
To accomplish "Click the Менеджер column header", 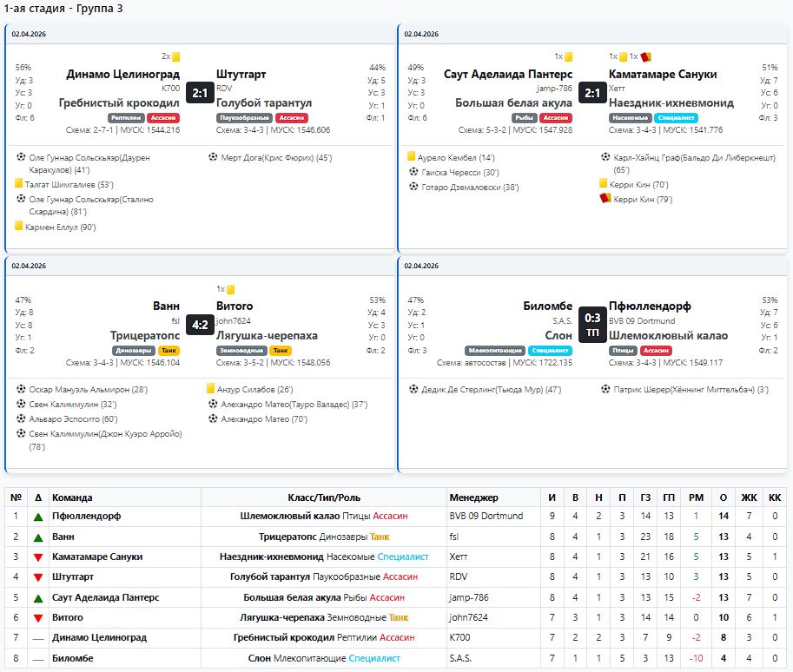I will [474, 497].
